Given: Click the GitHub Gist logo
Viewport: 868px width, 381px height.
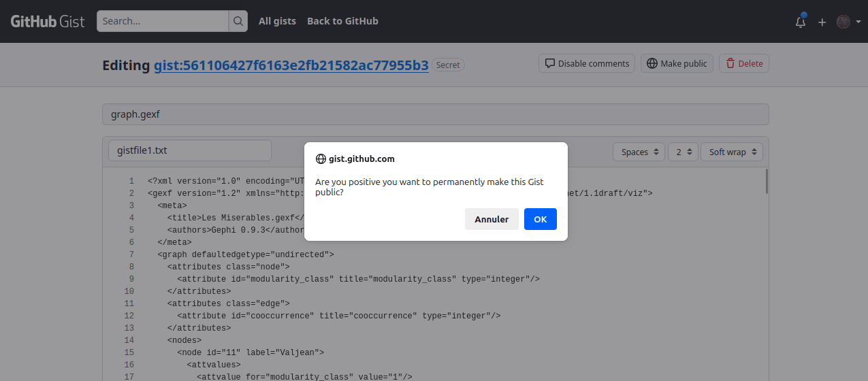Looking at the screenshot, I should click(x=48, y=21).
